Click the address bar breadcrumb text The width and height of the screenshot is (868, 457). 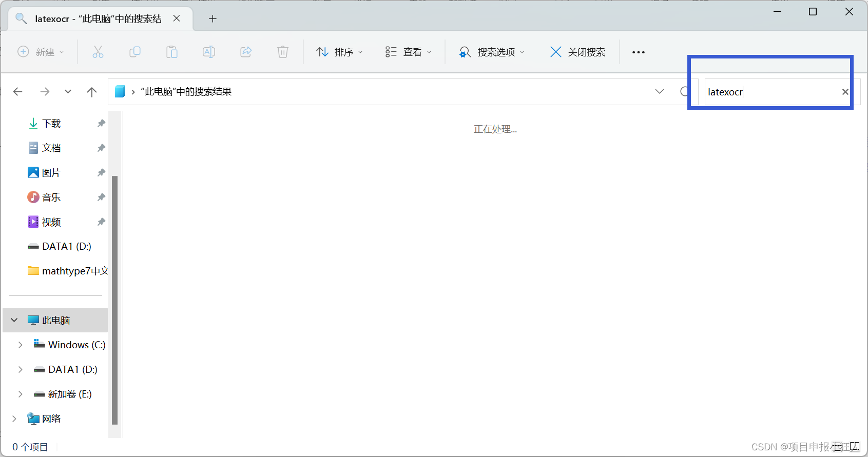click(x=186, y=92)
